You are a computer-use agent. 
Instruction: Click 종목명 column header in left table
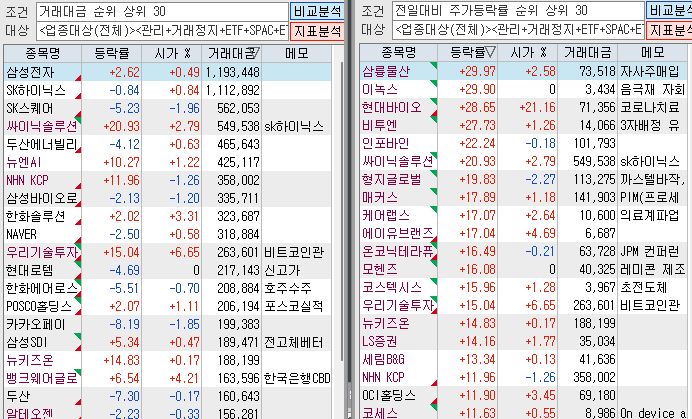(42, 54)
